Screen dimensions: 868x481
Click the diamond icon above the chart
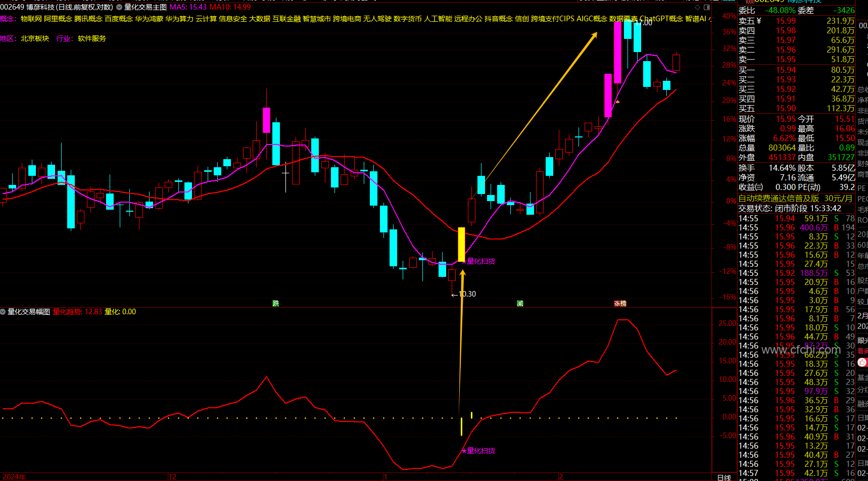click(698, 7)
